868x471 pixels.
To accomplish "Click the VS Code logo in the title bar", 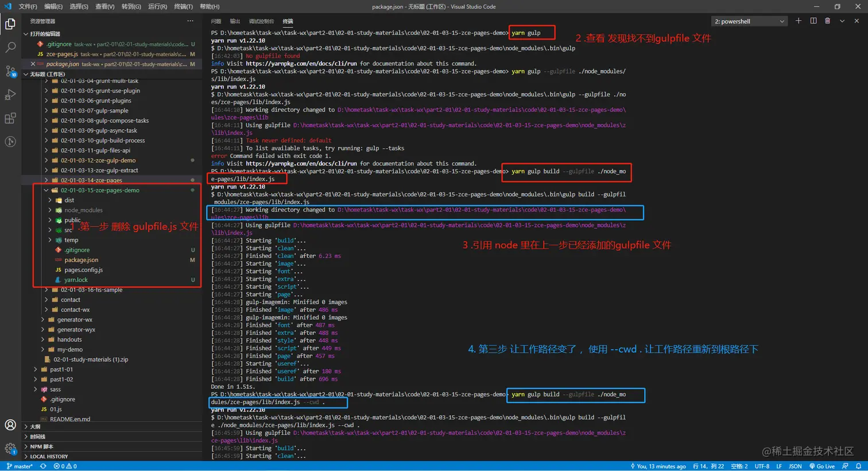I will (x=8, y=6).
